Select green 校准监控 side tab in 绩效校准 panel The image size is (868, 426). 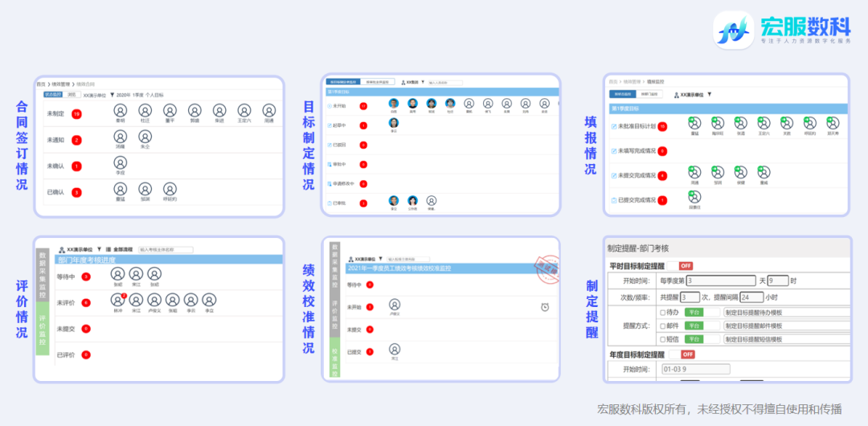pyautogui.click(x=335, y=356)
